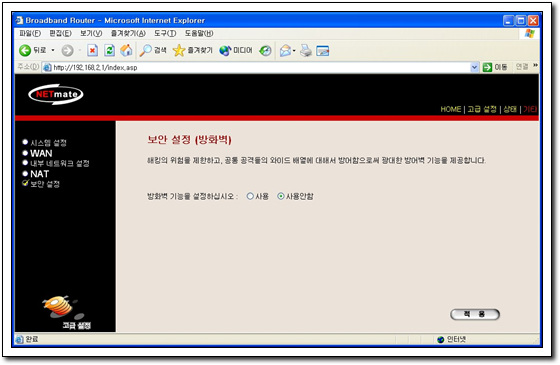560x365 pixels.
Task: Click the History clock icon
Action: (265, 51)
